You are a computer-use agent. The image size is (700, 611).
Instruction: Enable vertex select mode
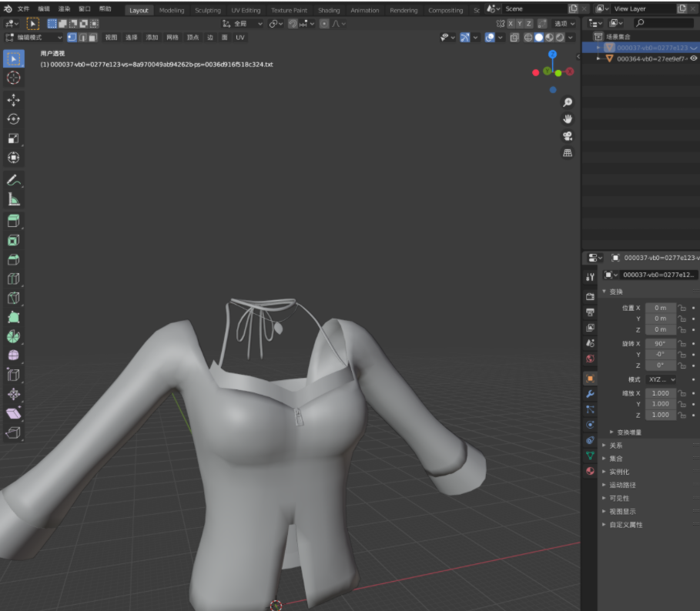72,38
